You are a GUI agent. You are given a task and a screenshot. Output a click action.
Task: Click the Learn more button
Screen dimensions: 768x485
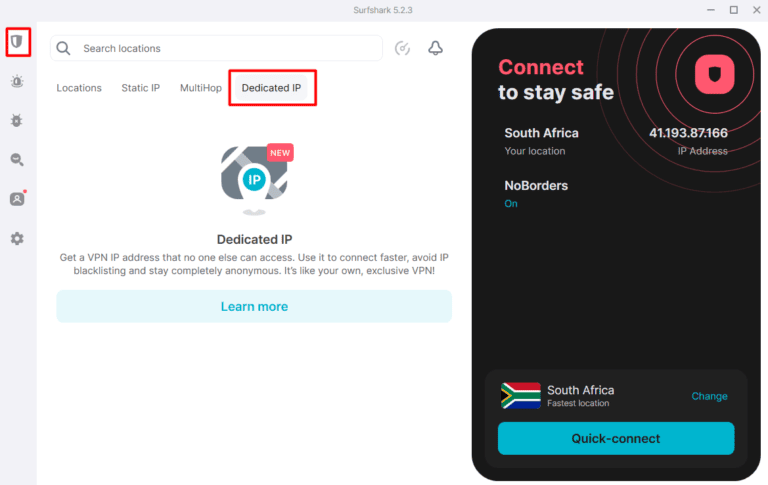[x=254, y=307]
